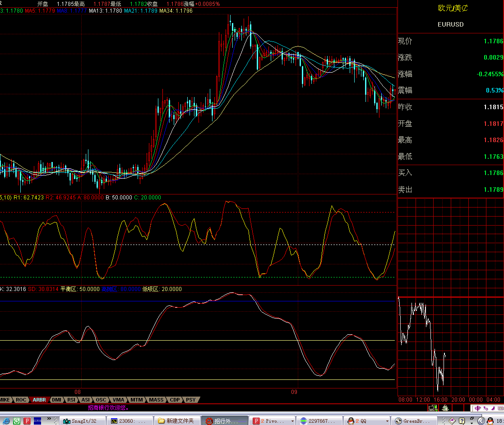Click the network connection status icon
The height and width of the screenshot is (425, 504).
click(x=433, y=408)
